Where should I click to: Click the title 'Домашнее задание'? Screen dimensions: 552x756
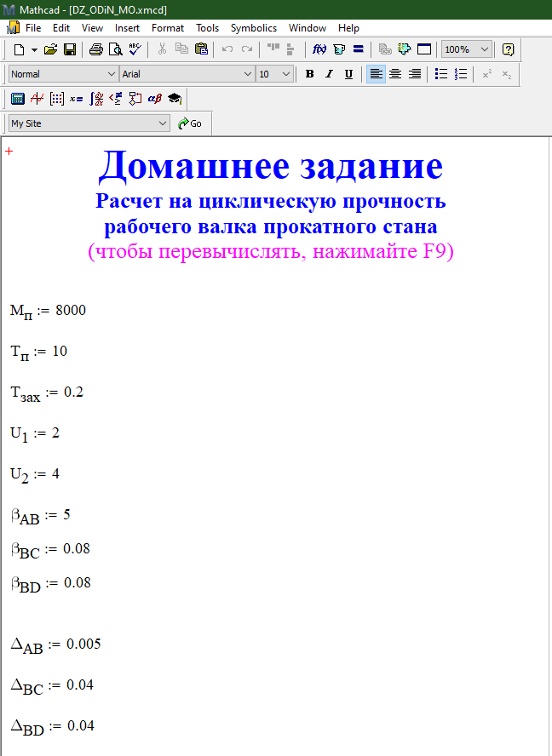(x=271, y=165)
